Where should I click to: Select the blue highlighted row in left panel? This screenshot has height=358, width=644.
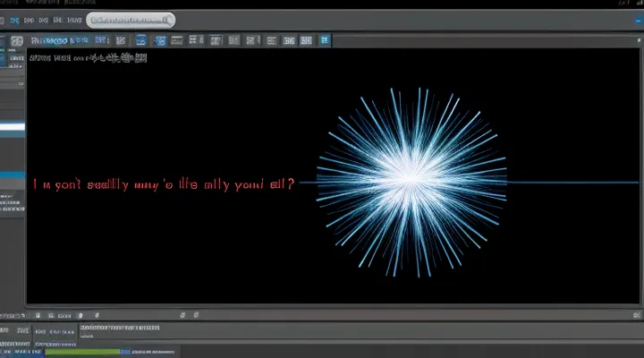click(13, 175)
